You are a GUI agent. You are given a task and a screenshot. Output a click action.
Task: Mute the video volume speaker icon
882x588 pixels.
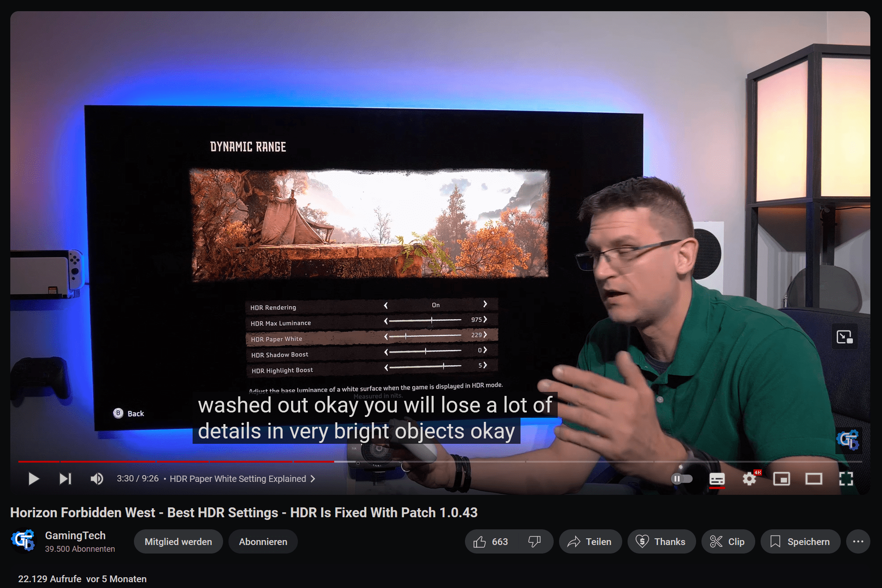click(97, 479)
